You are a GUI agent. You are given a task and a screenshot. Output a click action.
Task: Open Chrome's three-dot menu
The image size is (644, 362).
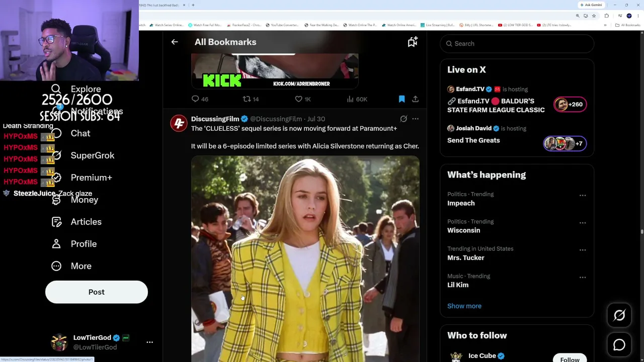(x=638, y=16)
